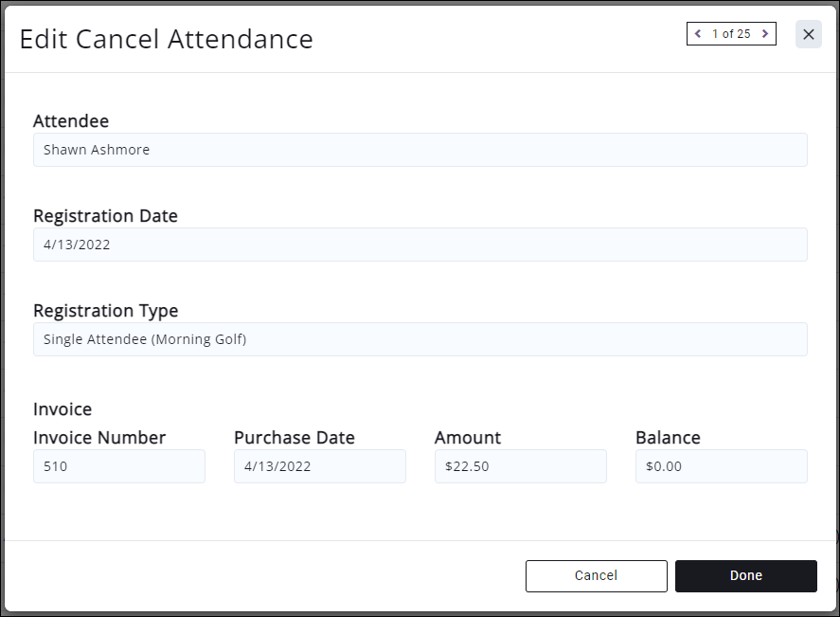Viewport: 840px width, 617px height.
Task: Click the "Registration Type" label text
Action: pos(106,311)
